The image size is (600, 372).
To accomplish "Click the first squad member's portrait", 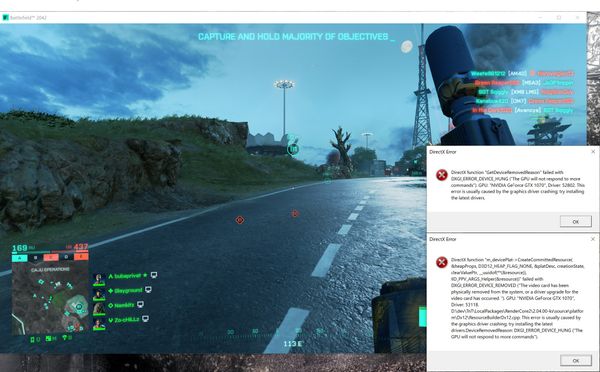I will pos(99,279).
